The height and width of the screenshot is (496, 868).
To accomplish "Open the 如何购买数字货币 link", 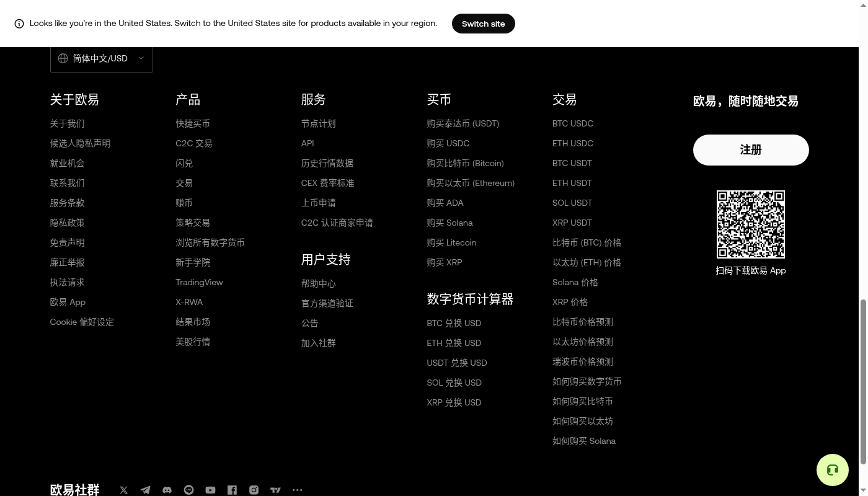I will point(587,381).
